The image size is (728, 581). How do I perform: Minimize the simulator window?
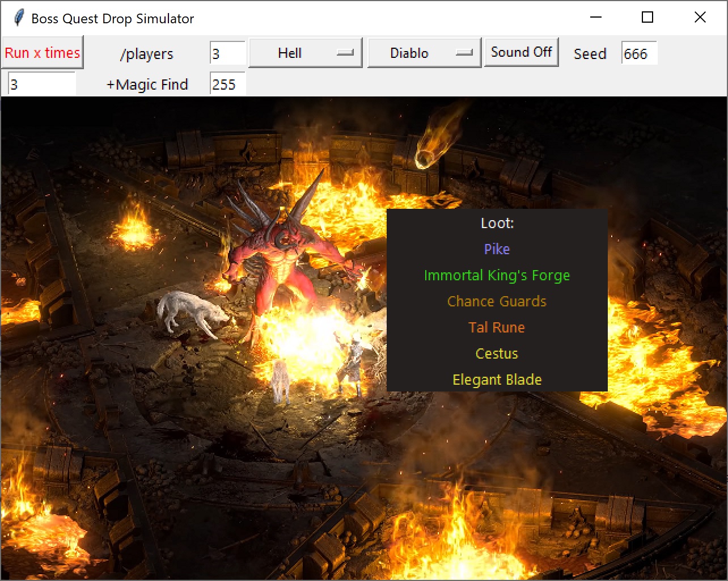595,18
